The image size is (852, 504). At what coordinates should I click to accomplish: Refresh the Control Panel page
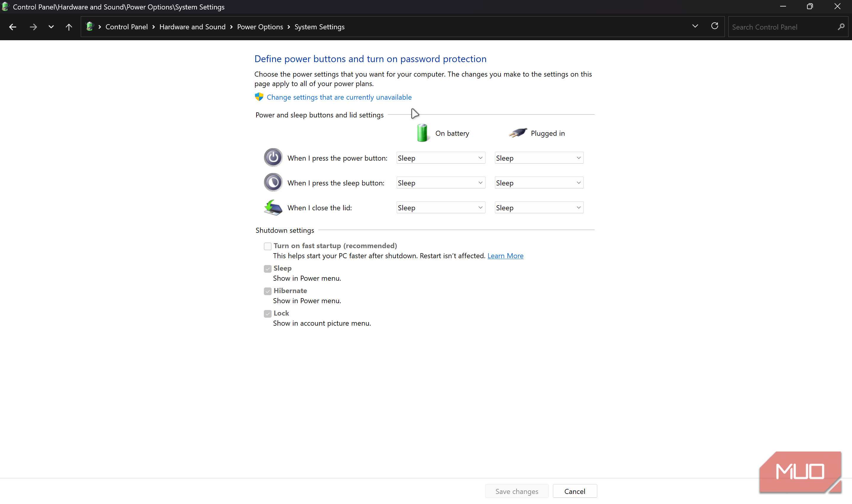[714, 26]
